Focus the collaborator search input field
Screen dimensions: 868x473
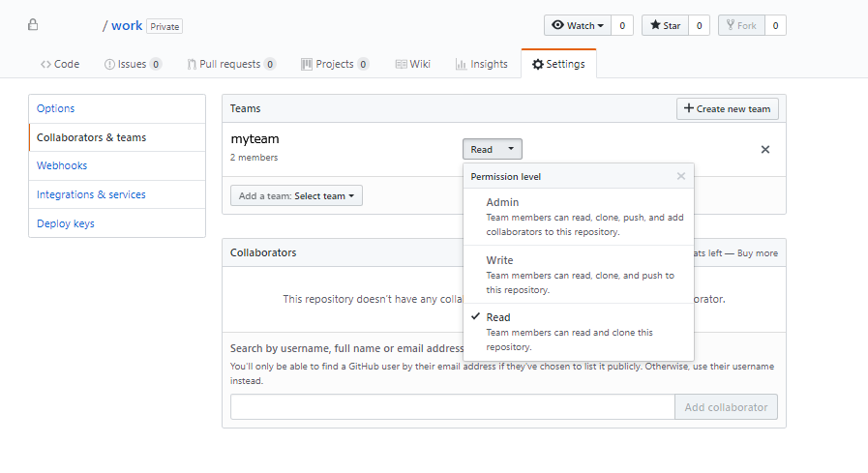(452, 407)
